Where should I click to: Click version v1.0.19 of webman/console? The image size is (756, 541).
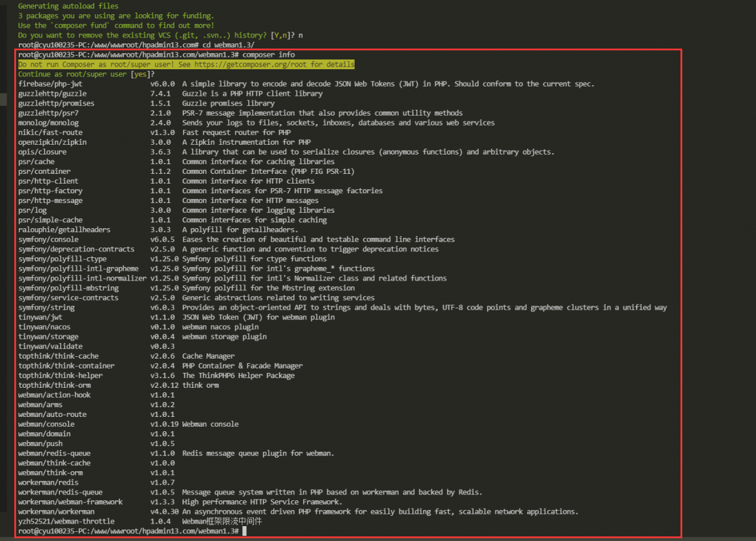(164, 424)
